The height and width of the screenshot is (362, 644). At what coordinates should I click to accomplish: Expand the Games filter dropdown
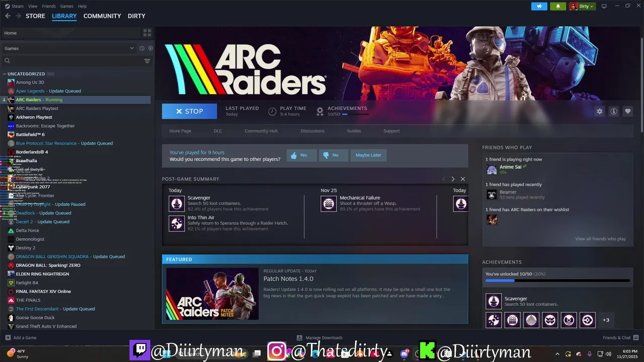point(132,48)
